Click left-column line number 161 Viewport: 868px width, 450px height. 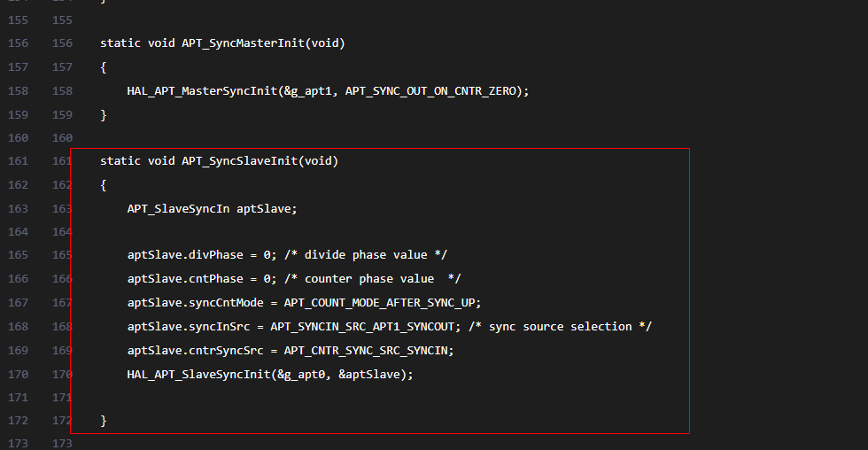tap(18, 161)
